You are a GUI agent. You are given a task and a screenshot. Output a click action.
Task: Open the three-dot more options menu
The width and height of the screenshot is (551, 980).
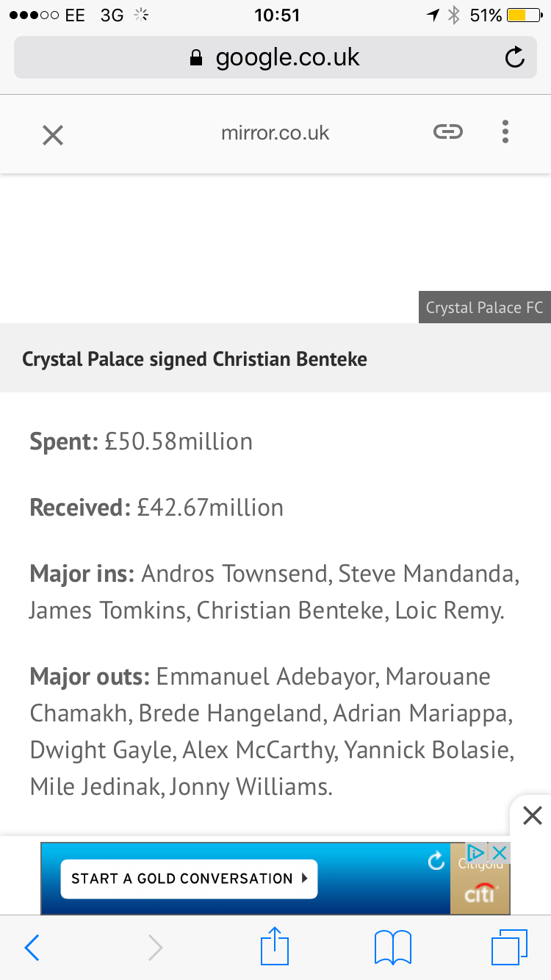(x=505, y=132)
